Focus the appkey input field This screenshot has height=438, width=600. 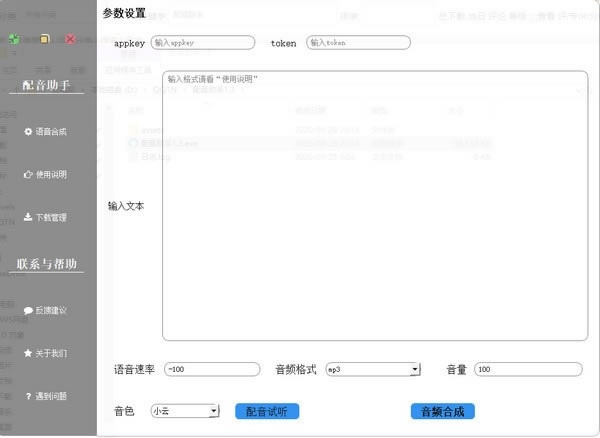coord(203,43)
